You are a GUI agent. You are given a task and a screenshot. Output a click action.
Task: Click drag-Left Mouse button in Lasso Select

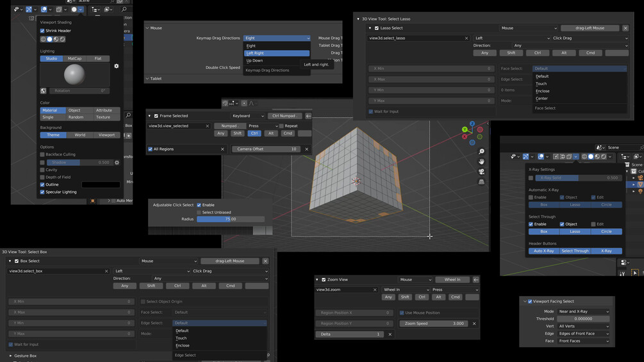590,28
